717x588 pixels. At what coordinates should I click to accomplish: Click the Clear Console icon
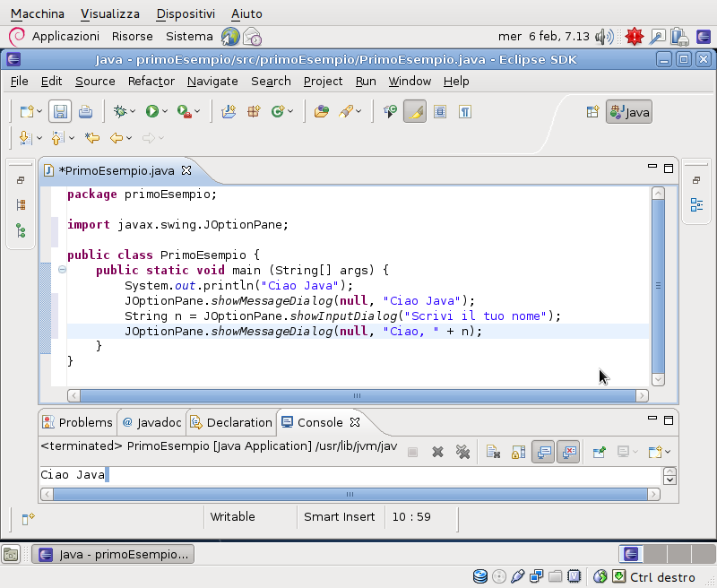tap(493, 452)
